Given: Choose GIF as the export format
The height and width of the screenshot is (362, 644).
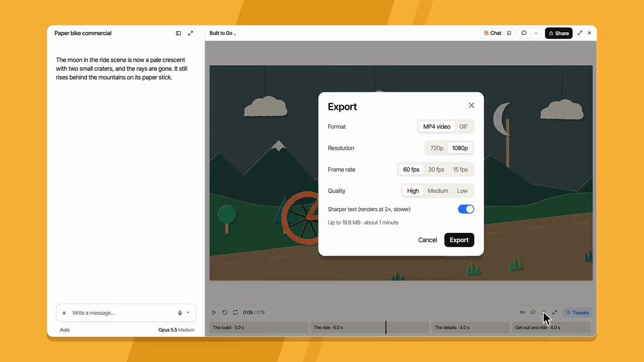Looking at the screenshot, I should pos(463,127).
